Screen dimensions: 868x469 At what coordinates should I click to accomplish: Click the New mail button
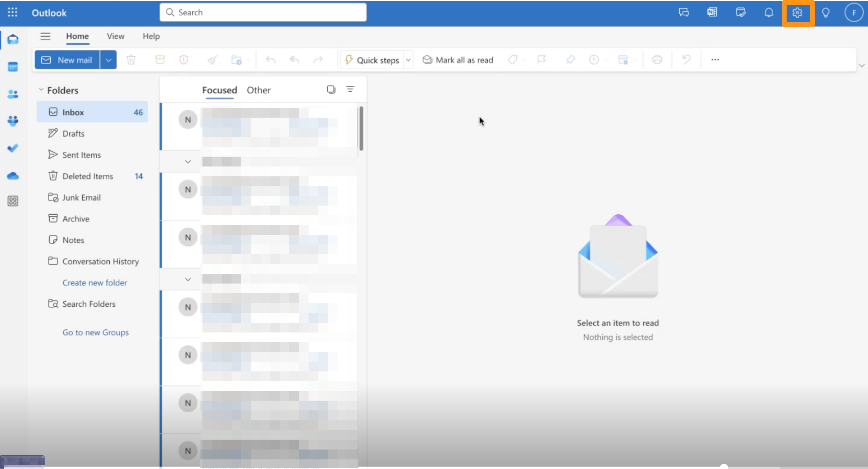pos(67,60)
